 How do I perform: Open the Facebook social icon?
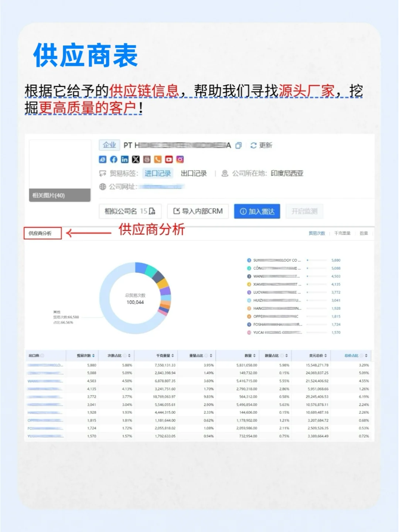coord(114,160)
